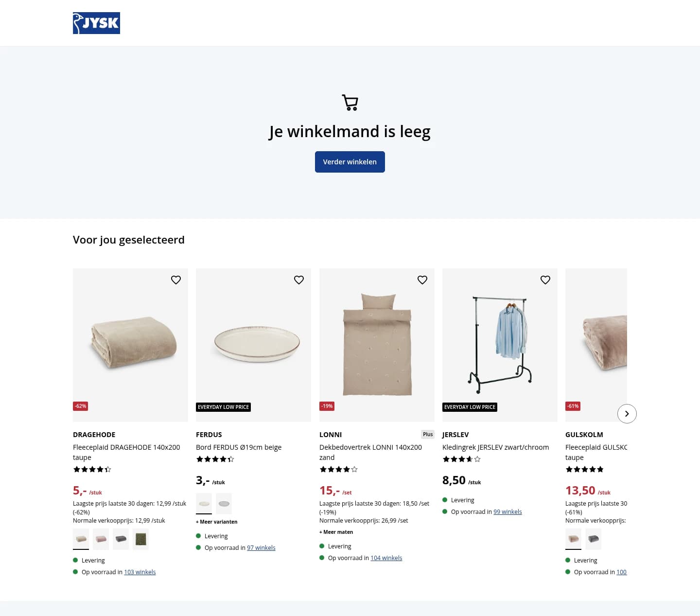Open Meer varianten for FERDUS plate
700x616 pixels.
pyautogui.click(x=216, y=522)
